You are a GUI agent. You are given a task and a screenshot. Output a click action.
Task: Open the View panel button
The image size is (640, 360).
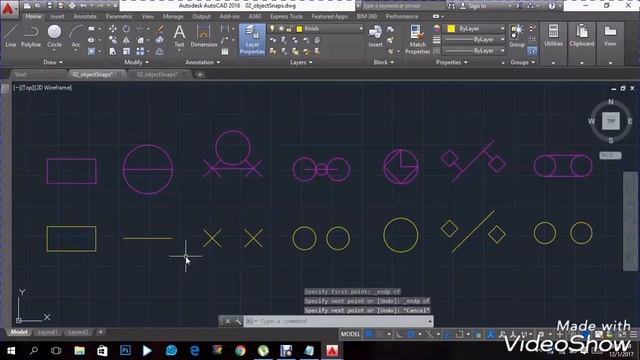click(x=610, y=36)
